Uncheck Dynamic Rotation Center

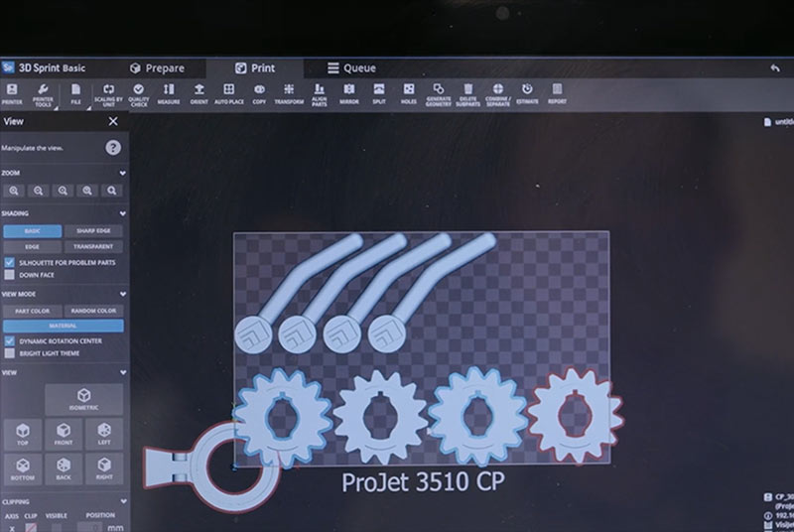click(x=9, y=340)
